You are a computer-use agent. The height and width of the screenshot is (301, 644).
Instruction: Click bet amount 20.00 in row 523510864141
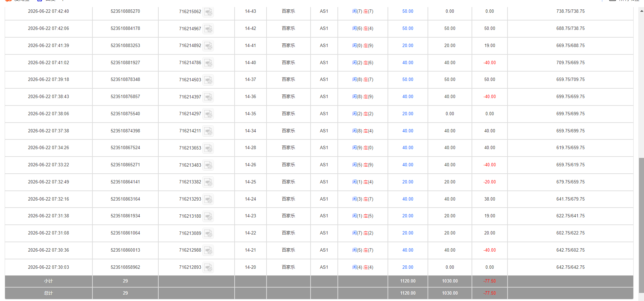click(x=408, y=182)
